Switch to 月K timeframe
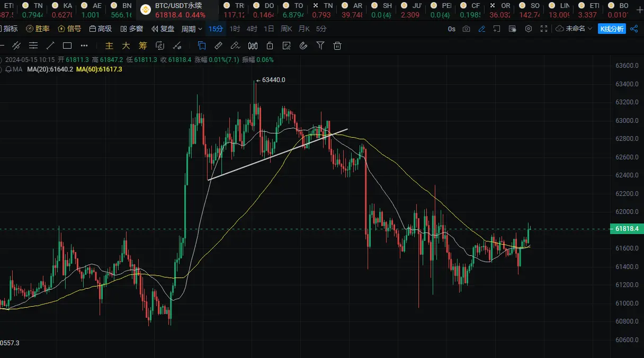The width and height of the screenshot is (644, 358). 304,29
